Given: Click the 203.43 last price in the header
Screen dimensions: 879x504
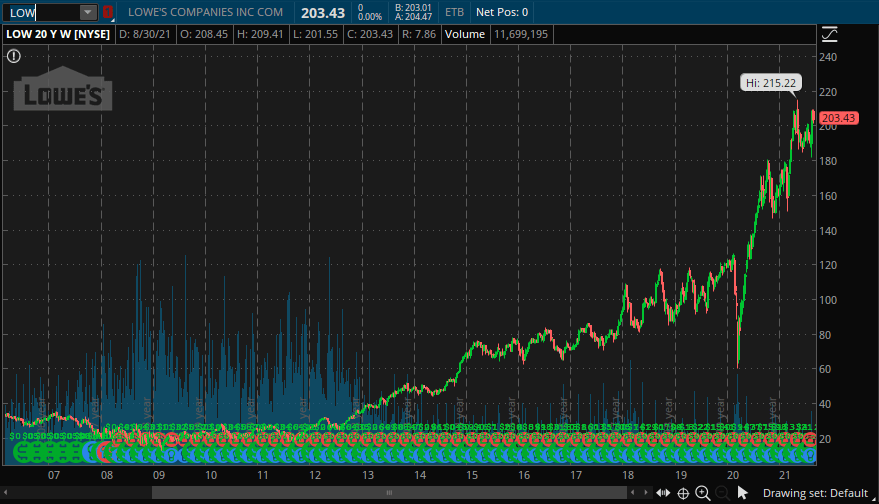Looking at the screenshot, I should point(323,12).
